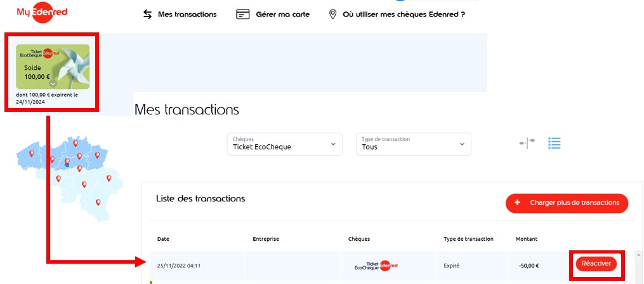Click the transactions arrows icon

click(x=147, y=15)
